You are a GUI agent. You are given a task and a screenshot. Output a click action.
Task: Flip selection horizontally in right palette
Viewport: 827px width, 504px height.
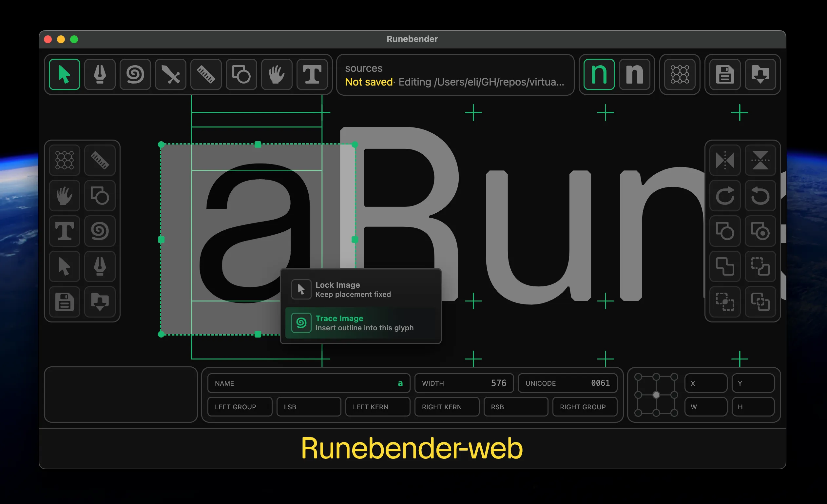725,160
